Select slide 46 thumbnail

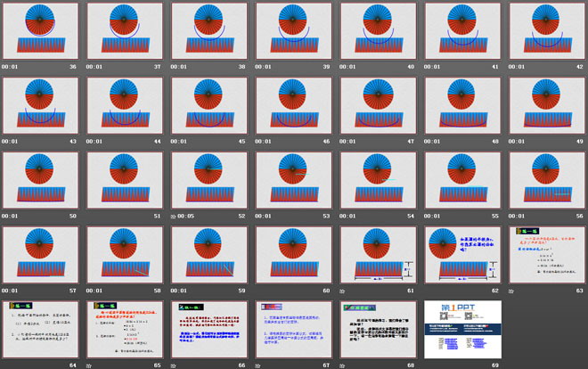coord(293,104)
